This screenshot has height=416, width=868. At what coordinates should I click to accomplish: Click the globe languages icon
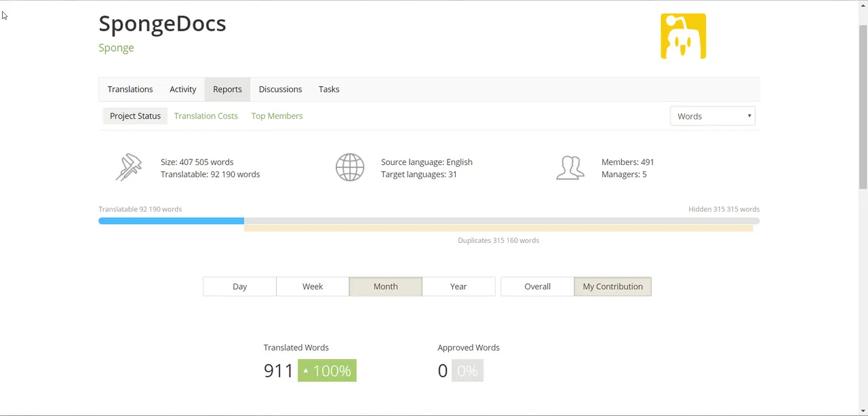[x=350, y=168]
